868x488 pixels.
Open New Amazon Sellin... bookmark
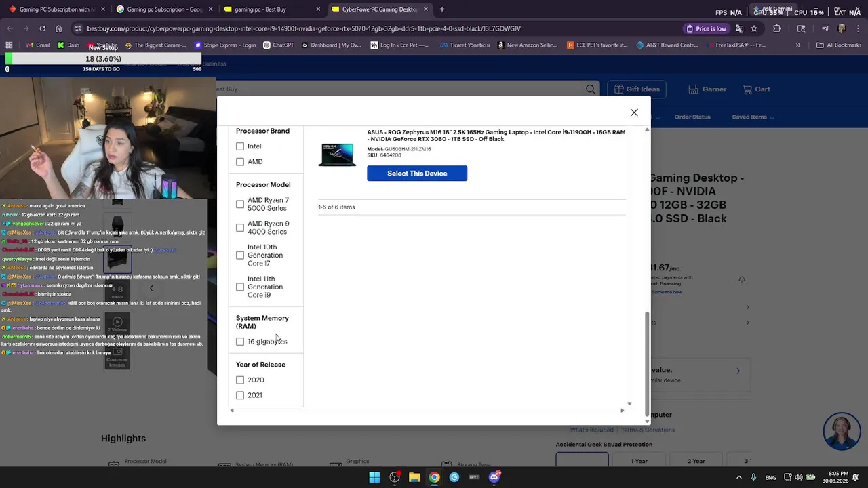click(x=527, y=45)
